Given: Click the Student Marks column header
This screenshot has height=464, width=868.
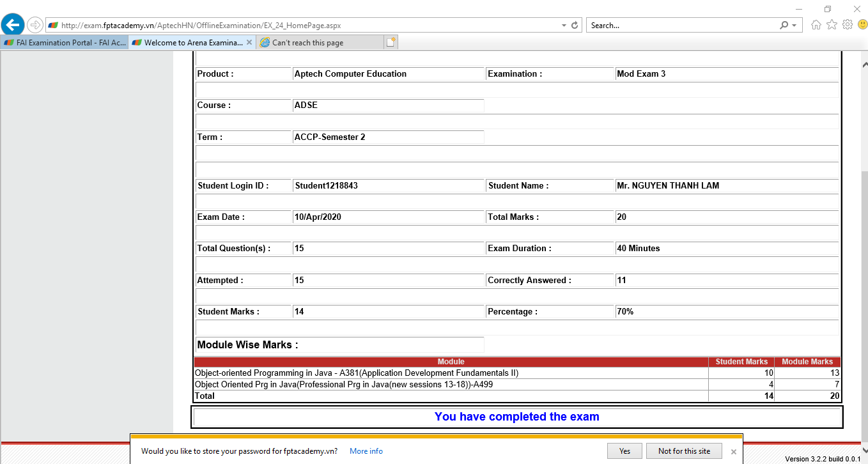Looking at the screenshot, I should pos(741,362).
